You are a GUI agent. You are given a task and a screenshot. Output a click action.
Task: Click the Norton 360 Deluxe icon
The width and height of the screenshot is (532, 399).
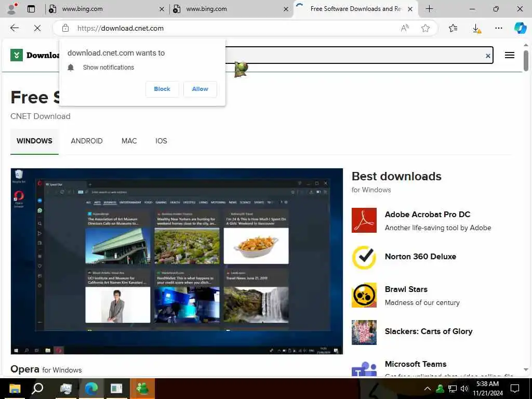[x=364, y=258]
